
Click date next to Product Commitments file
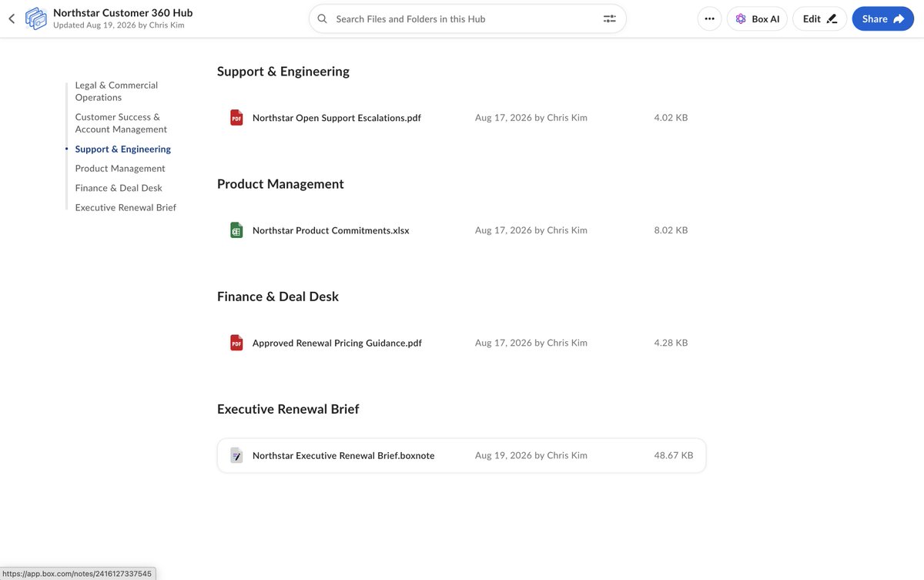(531, 230)
